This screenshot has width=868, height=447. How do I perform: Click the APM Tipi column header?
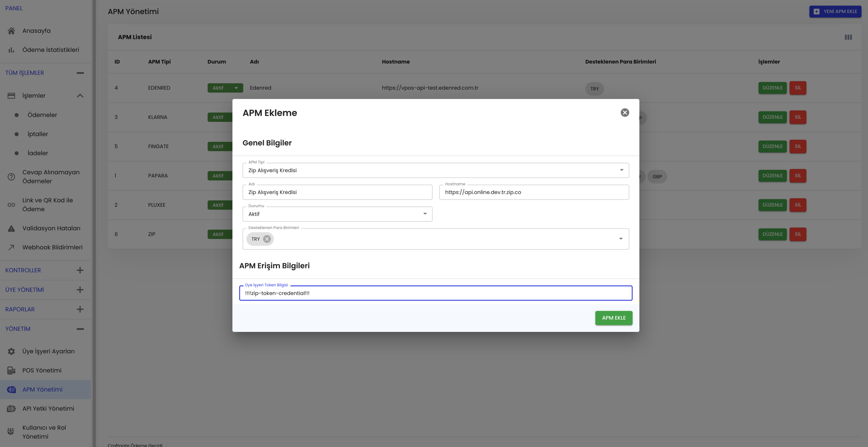[159, 62]
